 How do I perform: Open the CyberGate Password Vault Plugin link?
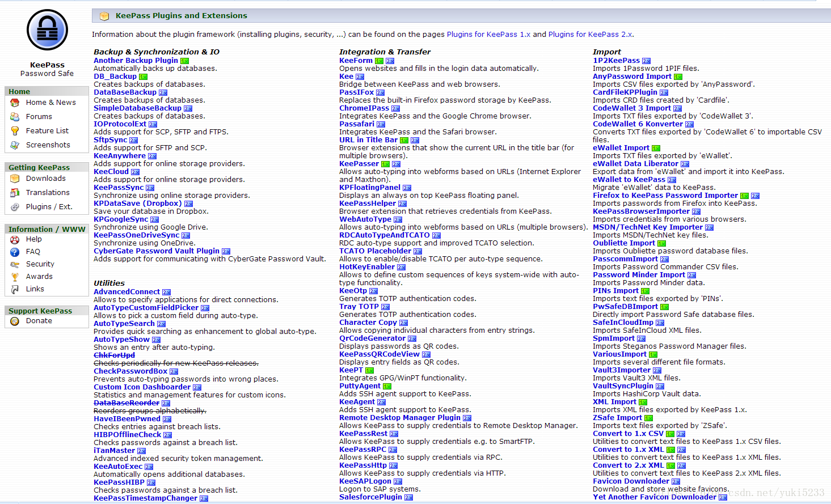(157, 251)
